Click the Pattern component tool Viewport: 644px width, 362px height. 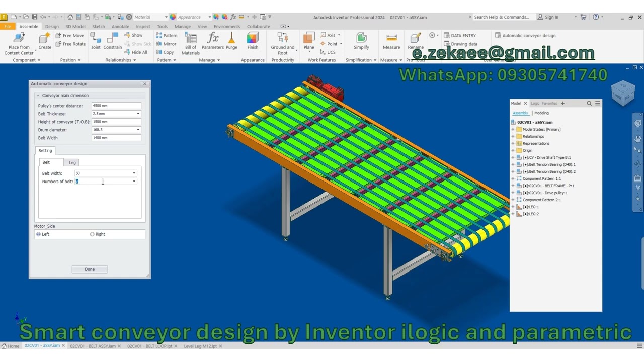(167, 36)
